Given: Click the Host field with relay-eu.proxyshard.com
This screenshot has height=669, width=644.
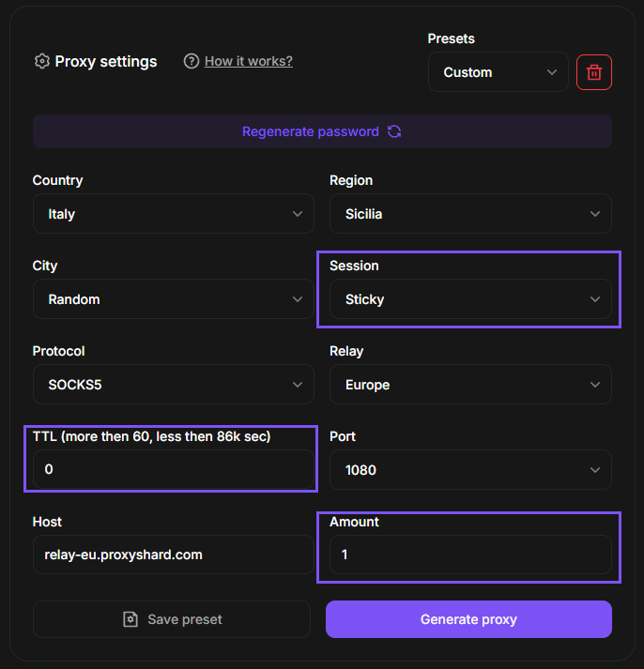Looking at the screenshot, I should click(173, 555).
